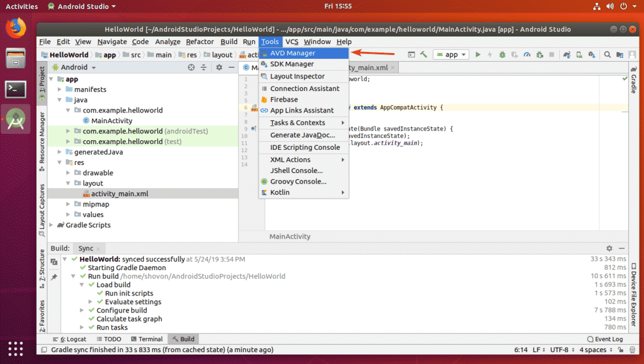Open the Refactor menu
Image resolution: width=644 pixels, height=364 pixels.
pos(199,41)
